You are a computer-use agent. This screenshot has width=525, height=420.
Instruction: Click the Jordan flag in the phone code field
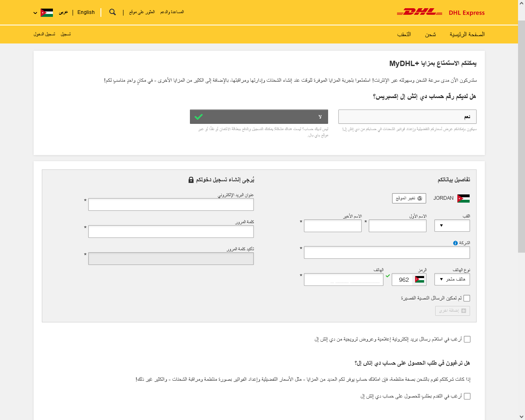pos(420,280)
